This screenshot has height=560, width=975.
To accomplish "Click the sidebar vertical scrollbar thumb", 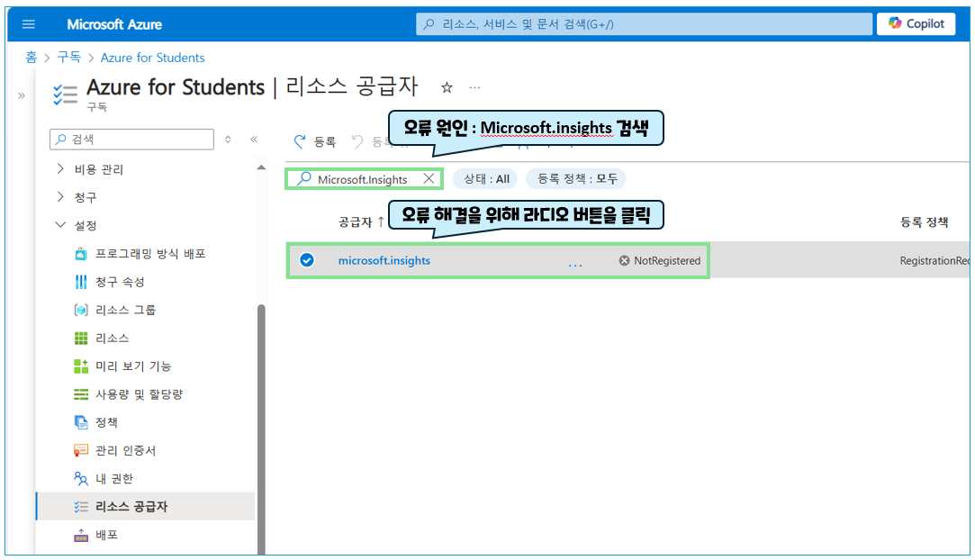I will tap(261, 429).
